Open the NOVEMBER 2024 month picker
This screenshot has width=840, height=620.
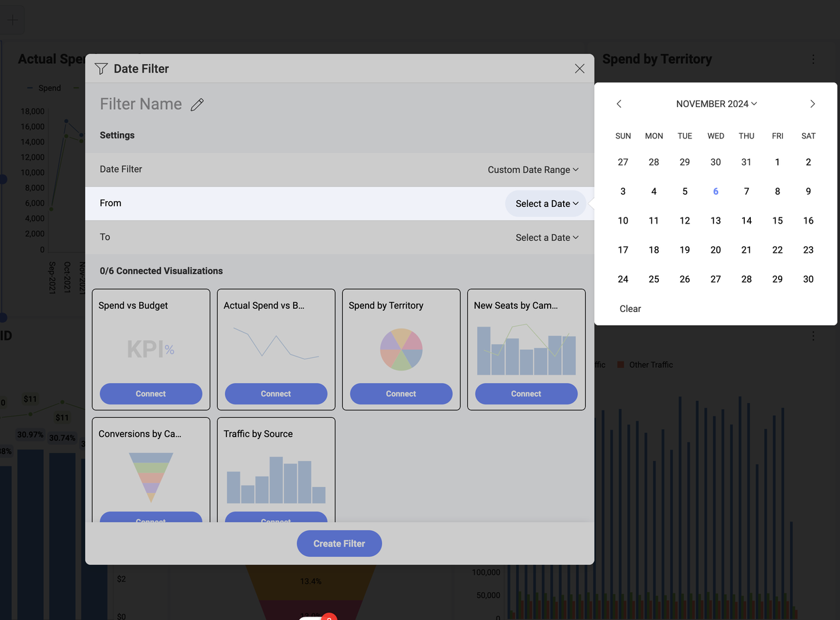point(716,104)
